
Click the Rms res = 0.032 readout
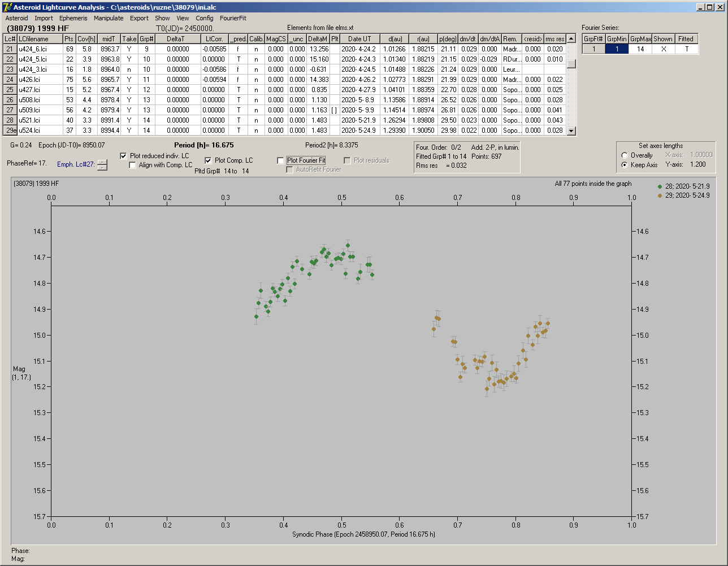click(x=441, y=166)
